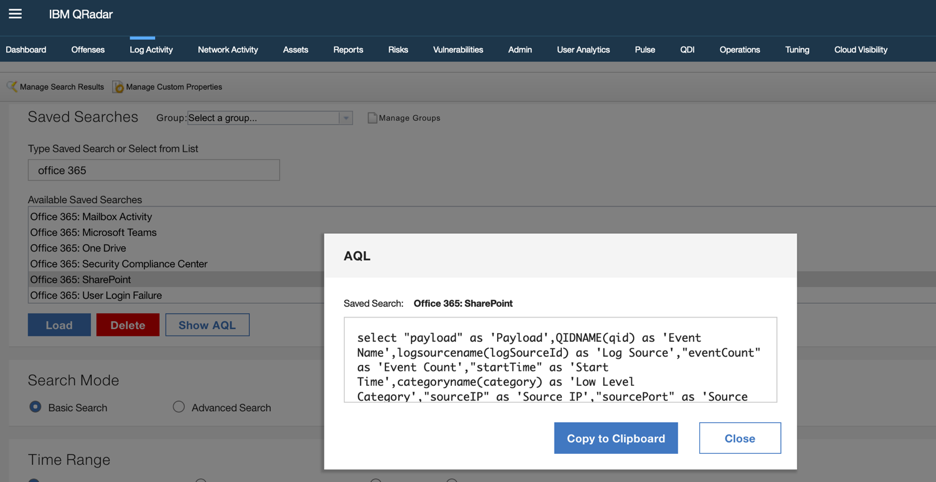Open the Cloud Visibility tab

(x=861, y=50)
